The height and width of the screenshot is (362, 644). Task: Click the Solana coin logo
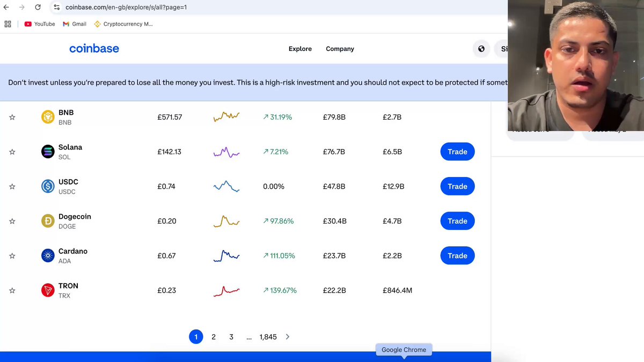click(x=48, y=152)
